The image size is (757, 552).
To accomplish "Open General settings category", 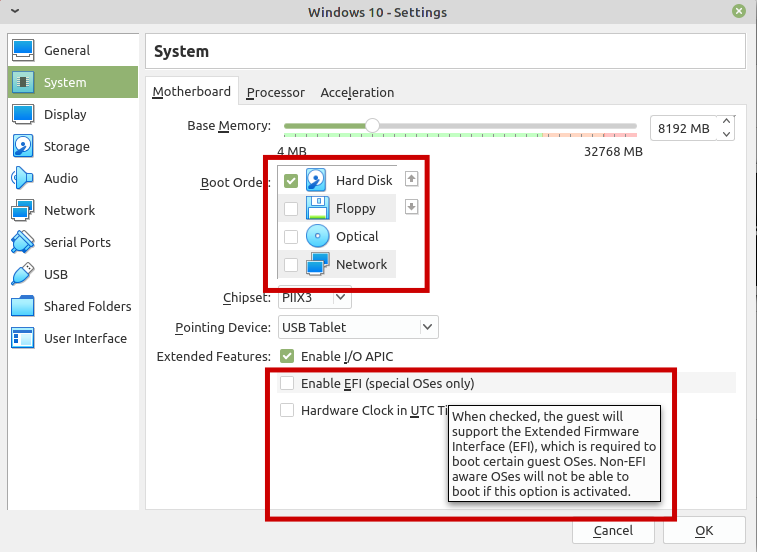I will [73, 50].
